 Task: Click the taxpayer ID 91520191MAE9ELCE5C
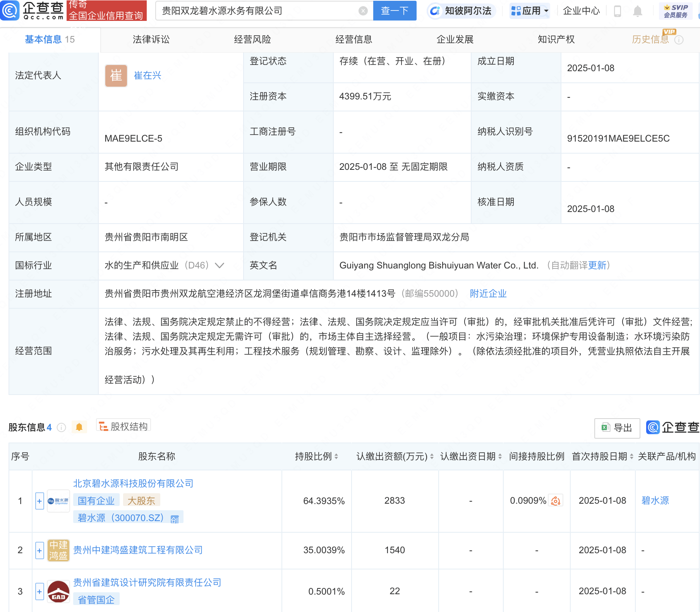tap(618, 138)
